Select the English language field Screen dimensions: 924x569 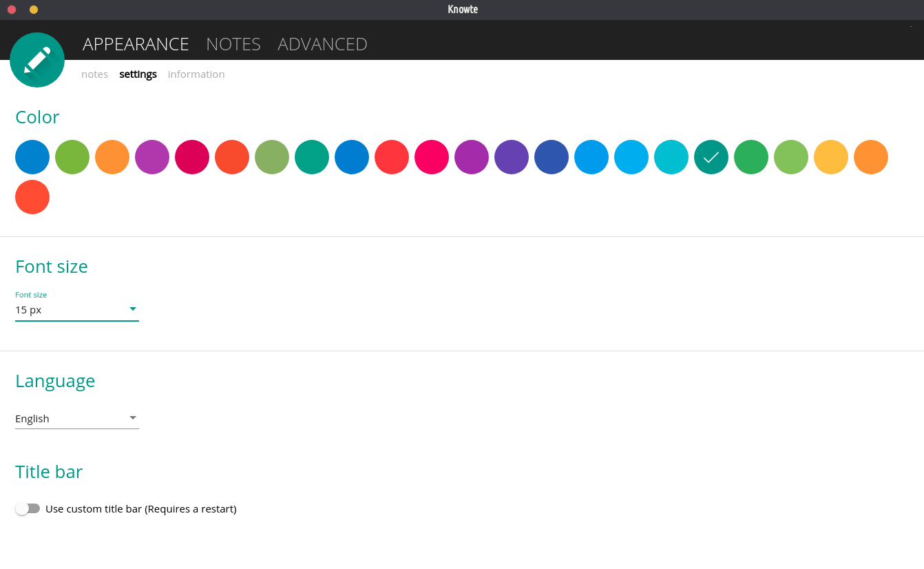click(x=69, y=418)
